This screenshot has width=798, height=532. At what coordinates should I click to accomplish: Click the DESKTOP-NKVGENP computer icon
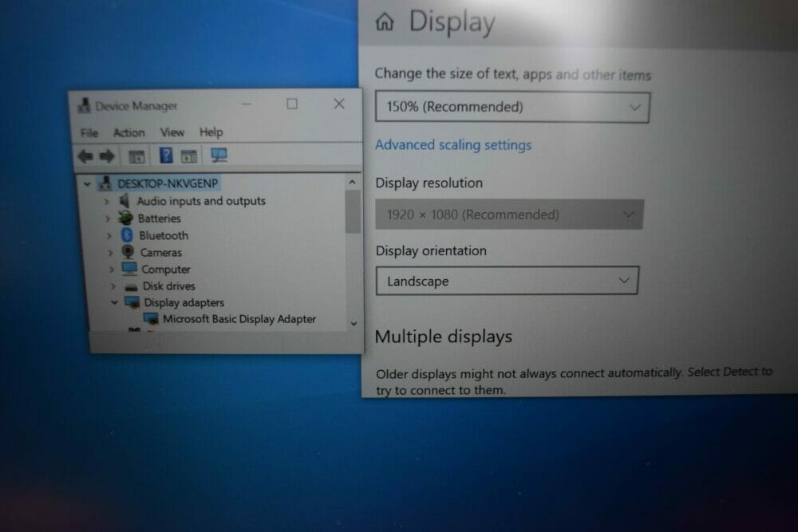coord(105,183)
